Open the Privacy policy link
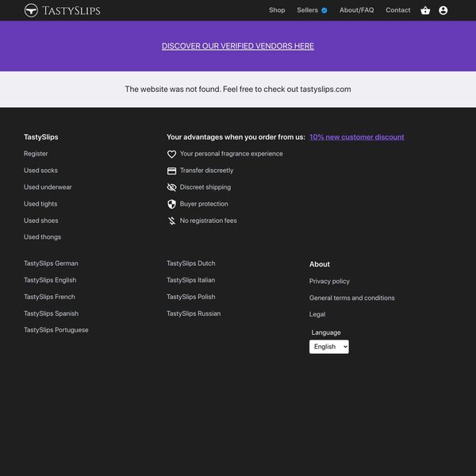The image size is (476, 476). (x=329, y=281)
